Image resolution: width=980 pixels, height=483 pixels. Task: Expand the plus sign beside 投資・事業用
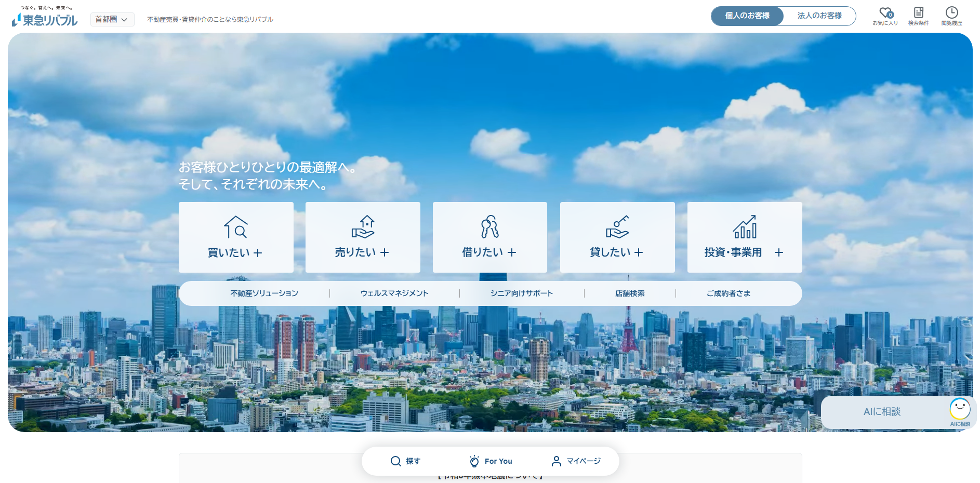pyautogui.click(x=778, y=252)
